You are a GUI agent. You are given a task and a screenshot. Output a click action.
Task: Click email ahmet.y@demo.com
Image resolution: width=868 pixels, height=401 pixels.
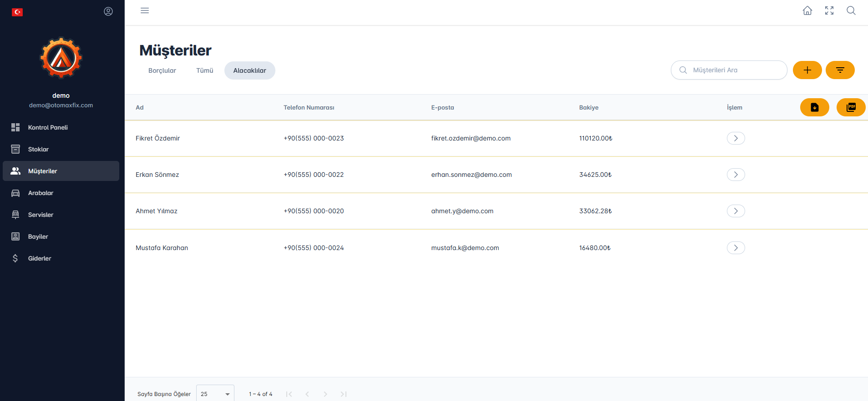tap(462, 211)
